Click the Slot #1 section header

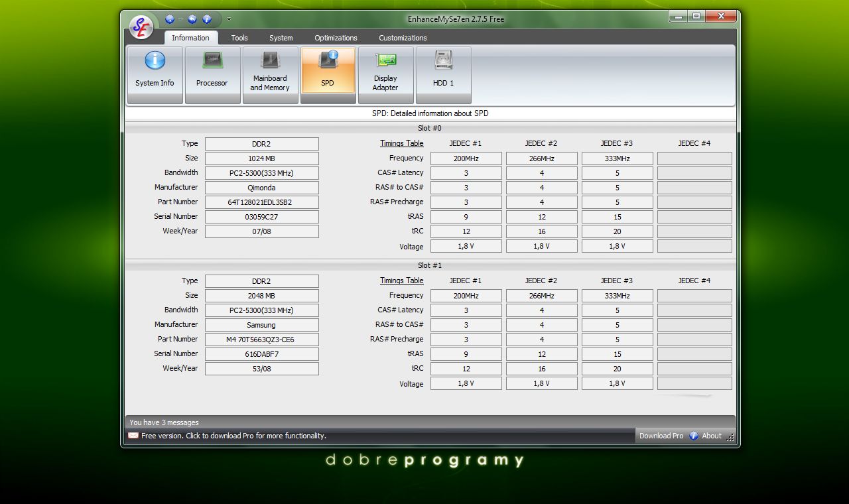430,265
